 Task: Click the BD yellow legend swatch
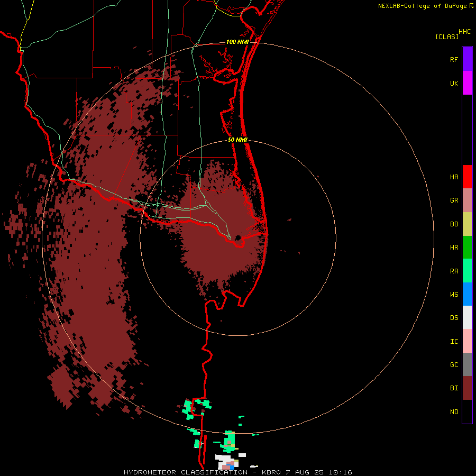coord(467,224)
